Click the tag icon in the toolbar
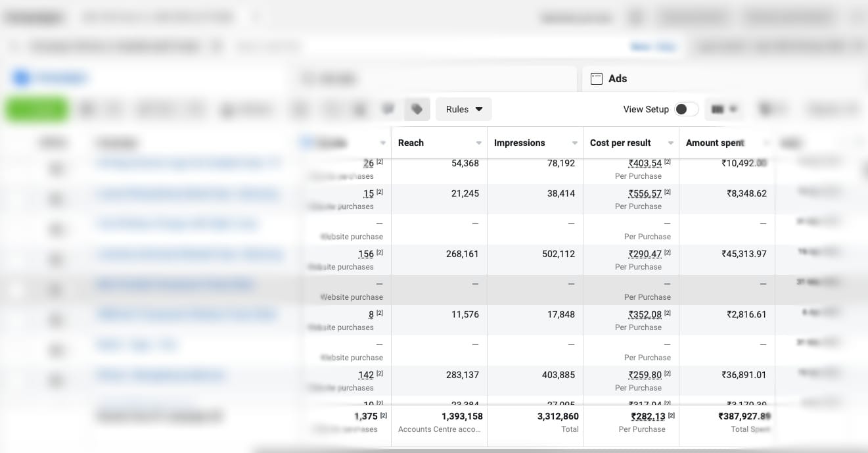This screenshot has height=453, width=868. click(x=417, y=109)
